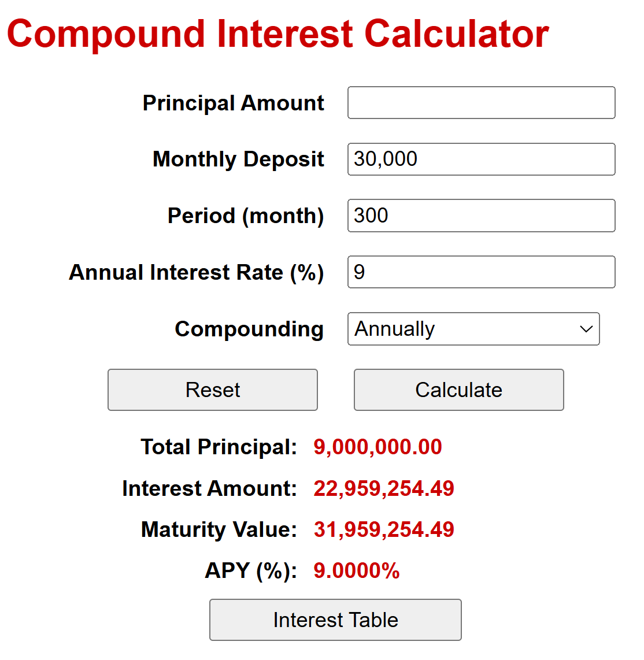Image resolution: width=644 pixels, height=660 pixels.
Task: Click the Monthly Deposit label text
Action: click(x=238, y=160)
